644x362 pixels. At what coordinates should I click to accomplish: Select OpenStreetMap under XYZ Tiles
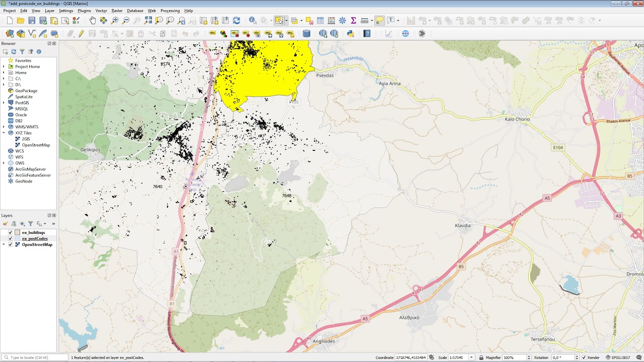[x=36, y=145]
